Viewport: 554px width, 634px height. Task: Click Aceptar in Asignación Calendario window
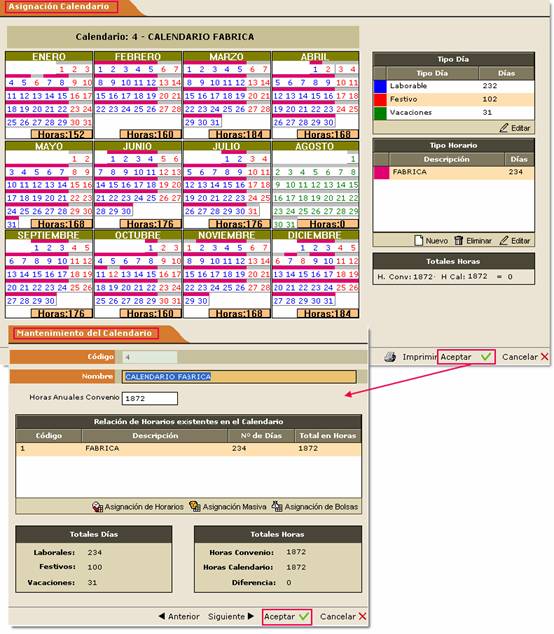click(456, 357)
